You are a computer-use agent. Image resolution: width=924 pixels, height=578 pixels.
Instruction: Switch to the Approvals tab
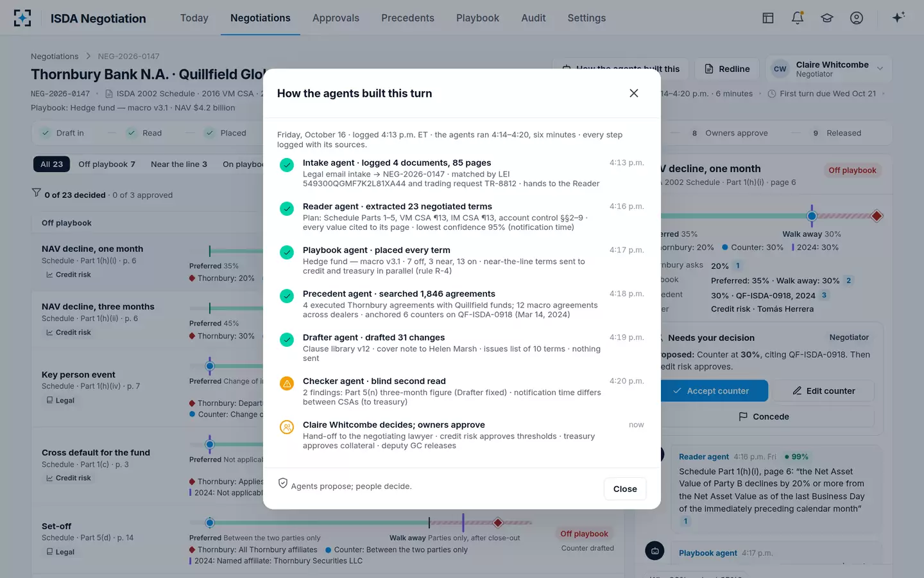[336, 18]
